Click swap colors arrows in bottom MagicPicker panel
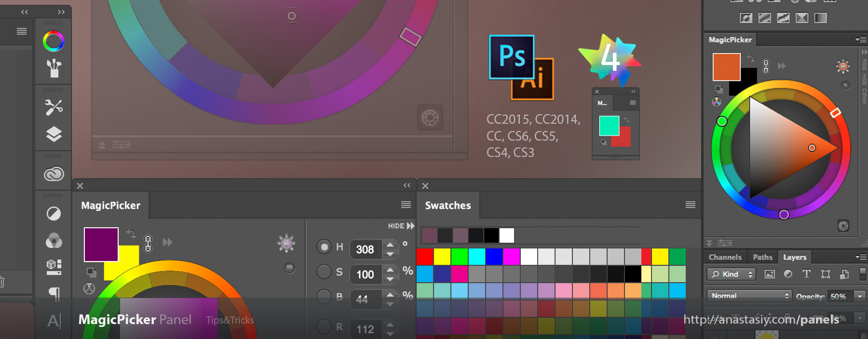This screenshot has width=868, height=339. click(x=131, y=234)
